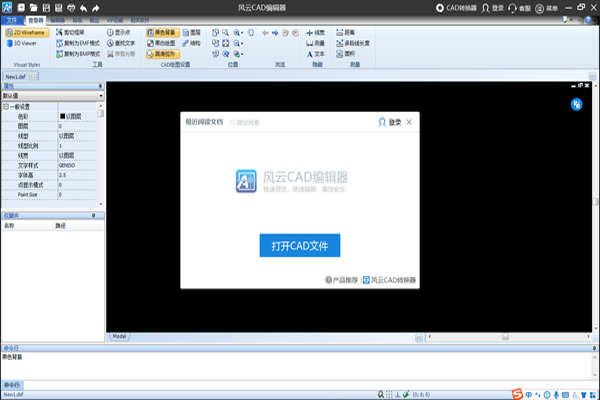The image size is (600, 400).
Task: Pin the 收藏夹 favorites panel
Action: coord(93,216)
